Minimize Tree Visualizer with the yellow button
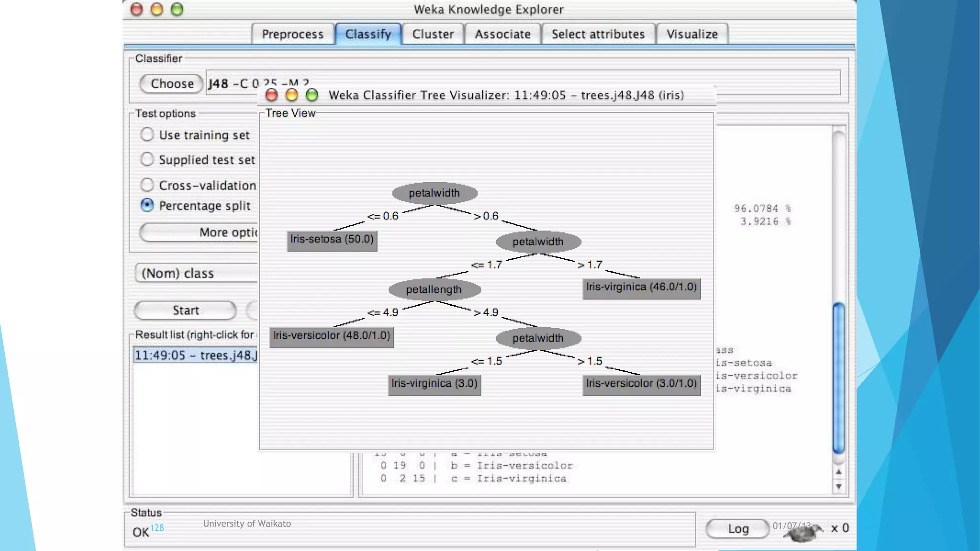 tap(291, 95)
